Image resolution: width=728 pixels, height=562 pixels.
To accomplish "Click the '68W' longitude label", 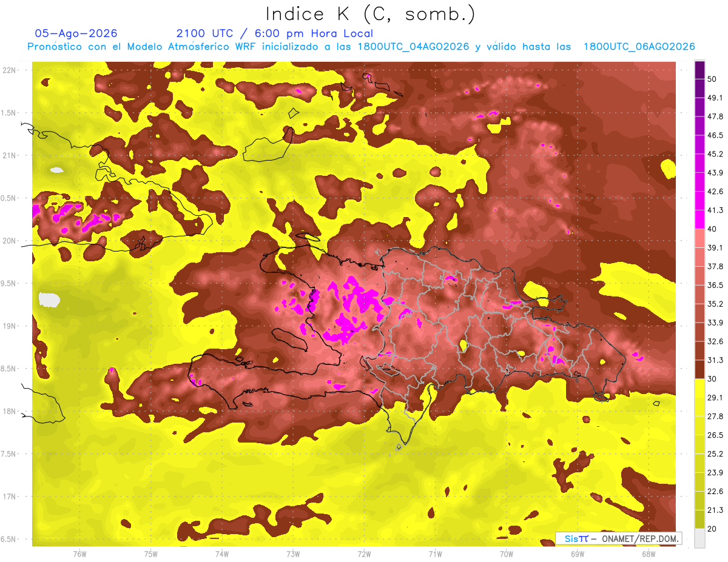I will [649, 554].
